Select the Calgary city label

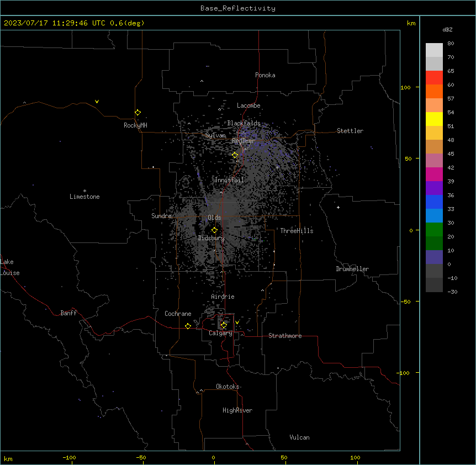(221, 333)
